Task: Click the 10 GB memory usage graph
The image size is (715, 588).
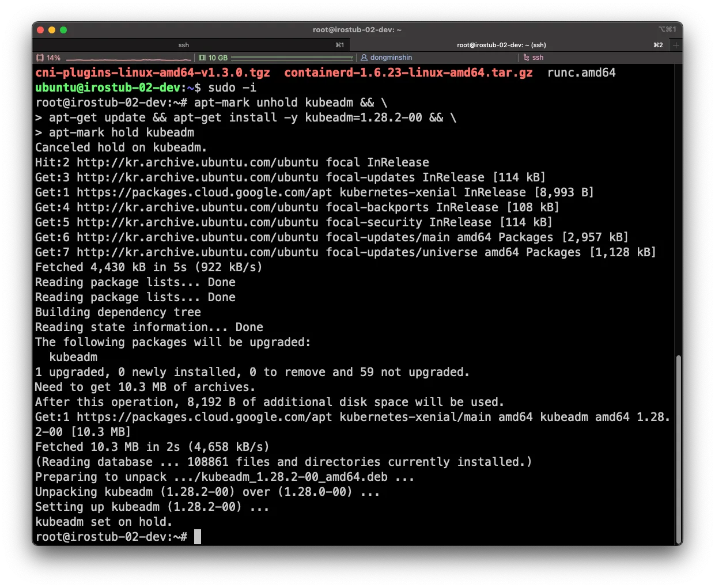Action: [x=292, y=58]
